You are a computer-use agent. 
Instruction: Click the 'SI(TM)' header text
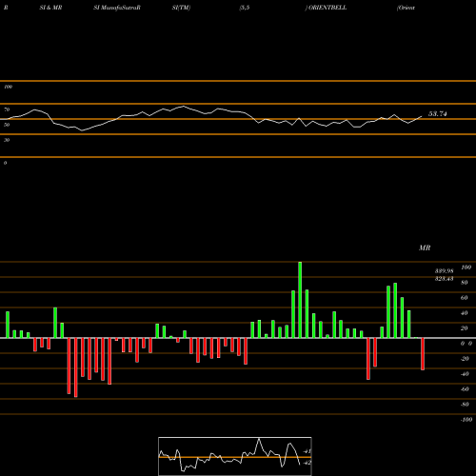pos(181,8)
